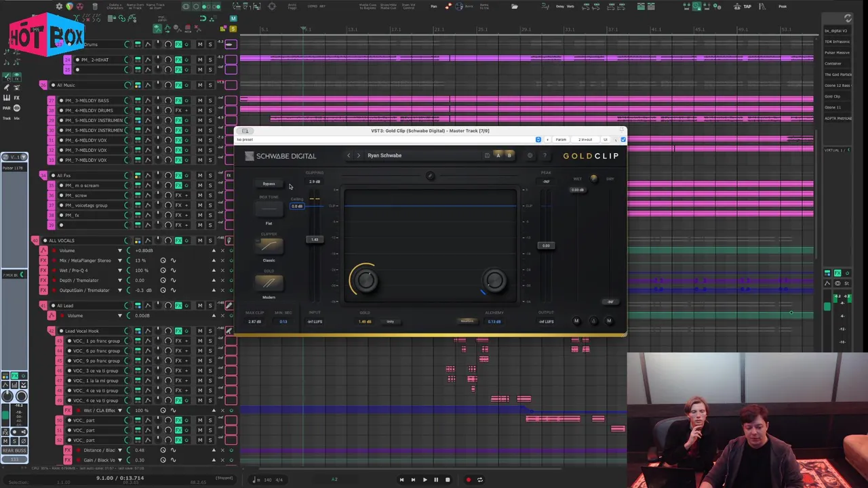Click the Alchemy knob
Viewport: 868px width, 488px height.
point(494,280)
